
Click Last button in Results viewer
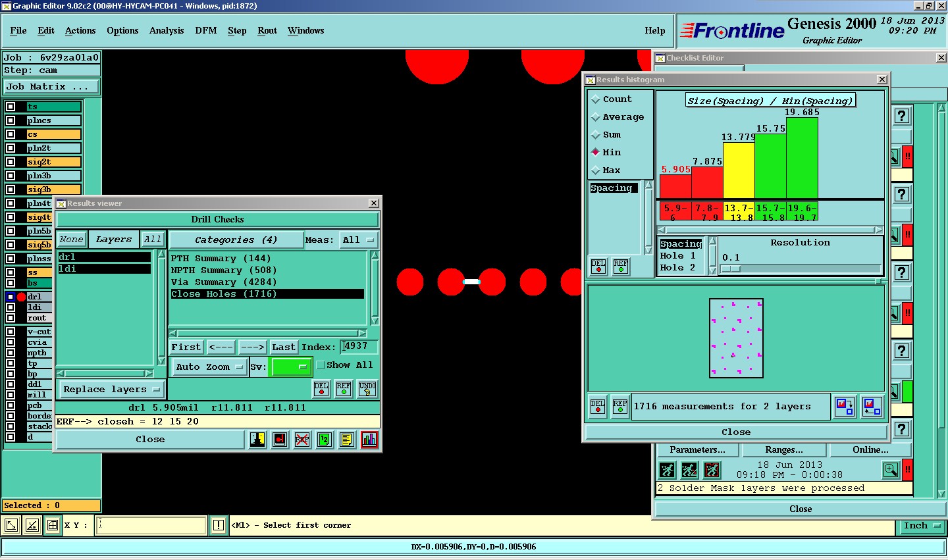tap(284, 347)
